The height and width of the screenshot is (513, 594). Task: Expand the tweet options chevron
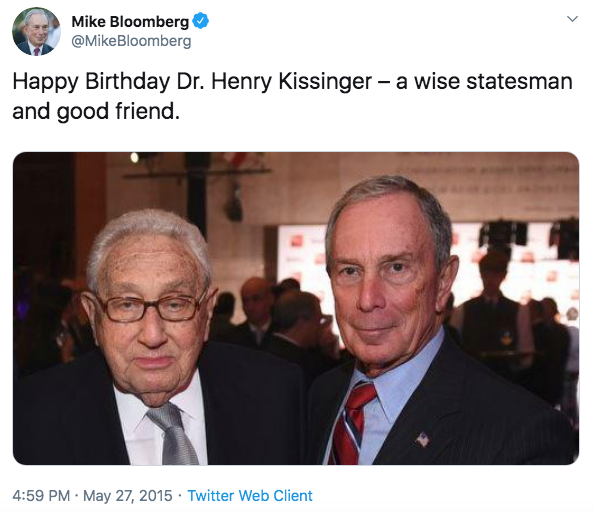pyautogui.click(x=572, y=19)
